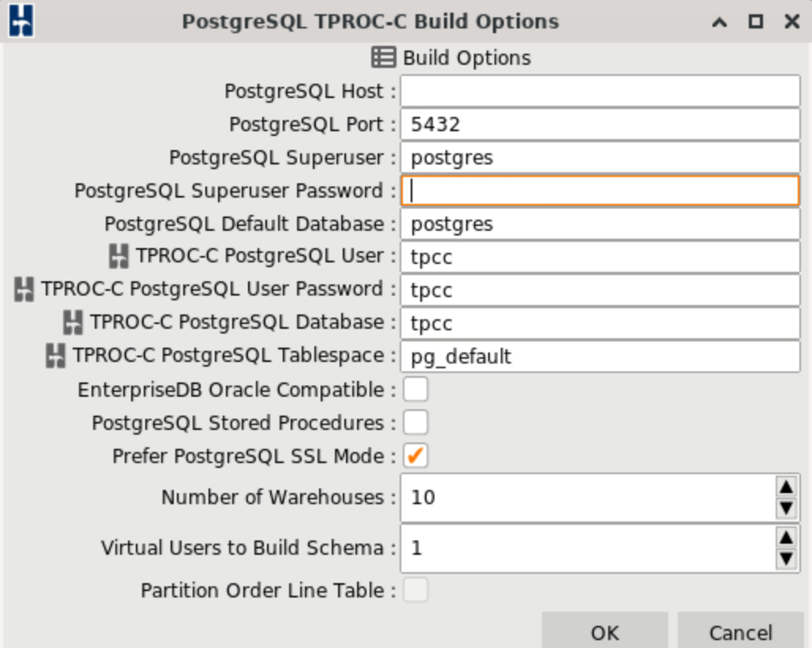Click the 'Number of Warehouses :' label

(x=279, y=497)
